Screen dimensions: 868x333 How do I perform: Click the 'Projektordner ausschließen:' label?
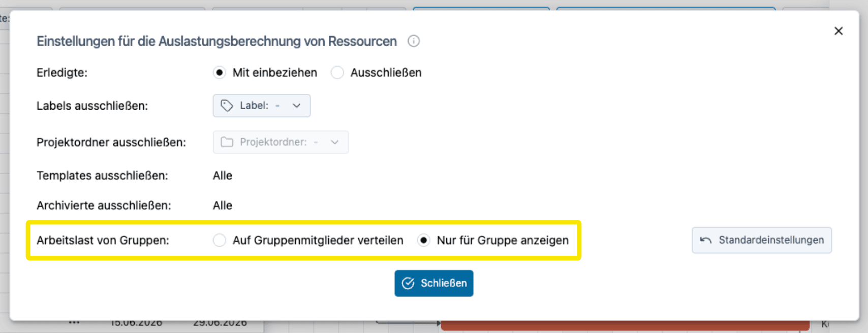(x=111, y=143)
